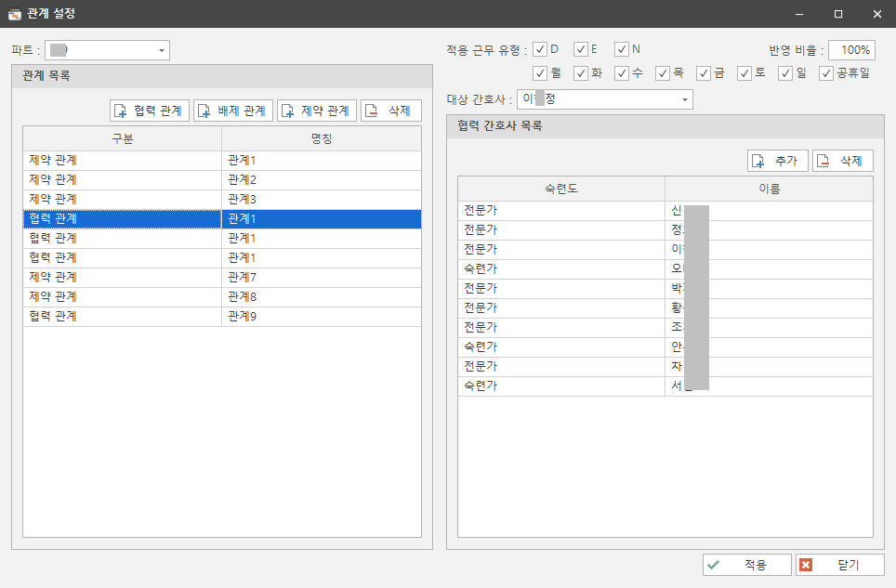Select the 전문가 row with name 차
This screenshot has height=588, width=896.
pos(665,367)
